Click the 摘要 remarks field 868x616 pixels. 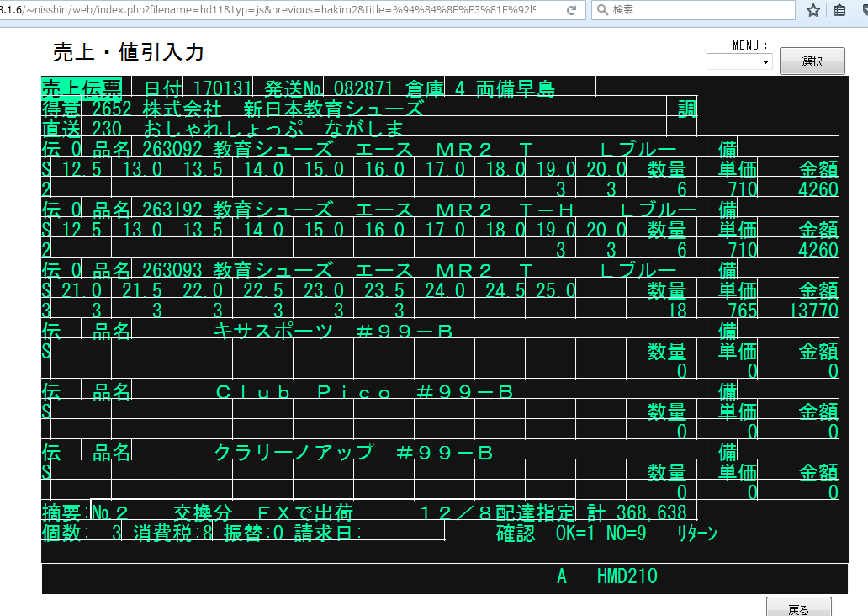(332, 512)
